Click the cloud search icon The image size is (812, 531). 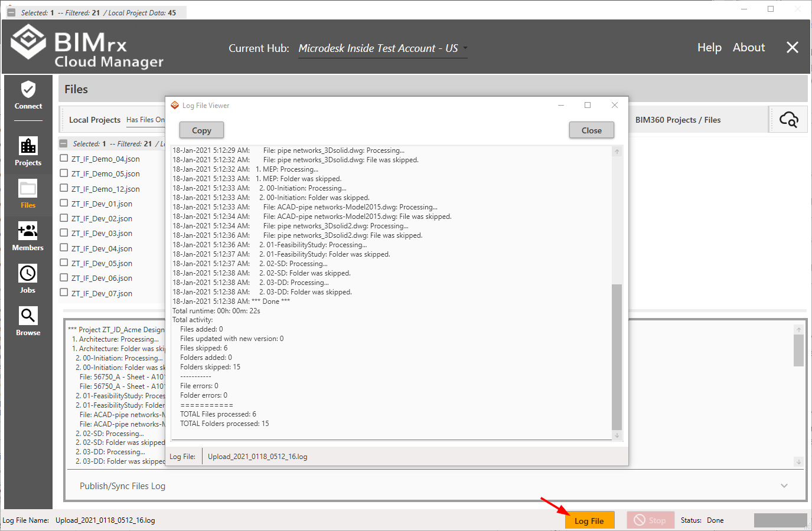[x=788, y=120]
